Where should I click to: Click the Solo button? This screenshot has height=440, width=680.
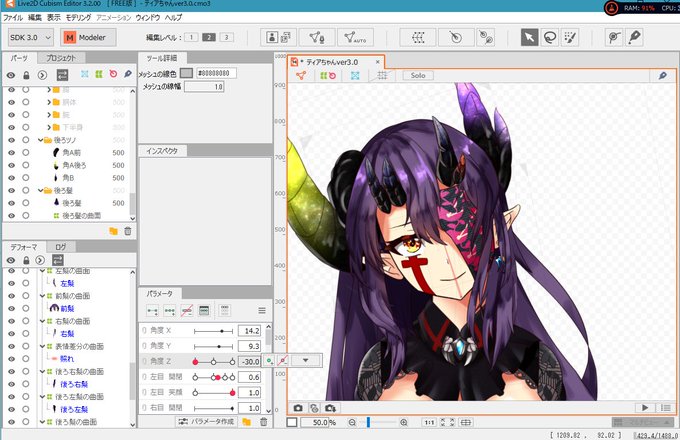[418, 75]
